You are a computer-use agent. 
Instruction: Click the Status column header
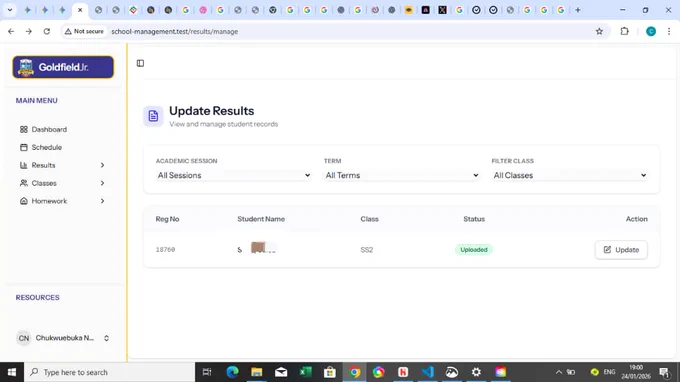pyautogui.click(x=474, y=219)
